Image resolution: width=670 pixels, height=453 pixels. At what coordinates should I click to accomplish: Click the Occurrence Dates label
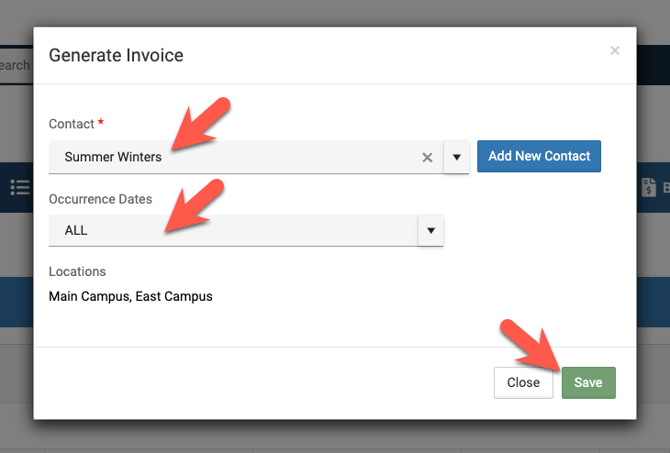[100, 199]
